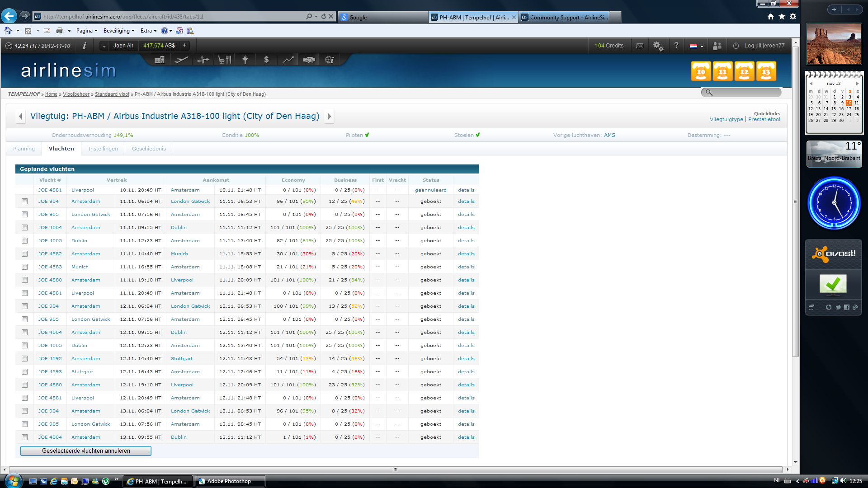Click the orange day 10 badge
The width and height of the screenshot is (868, 488).
(x=701, y=71)
